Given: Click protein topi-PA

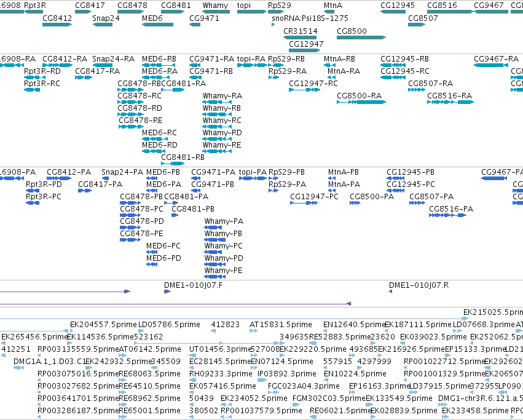Looking at the screenshot, I should tap(253, 172).
